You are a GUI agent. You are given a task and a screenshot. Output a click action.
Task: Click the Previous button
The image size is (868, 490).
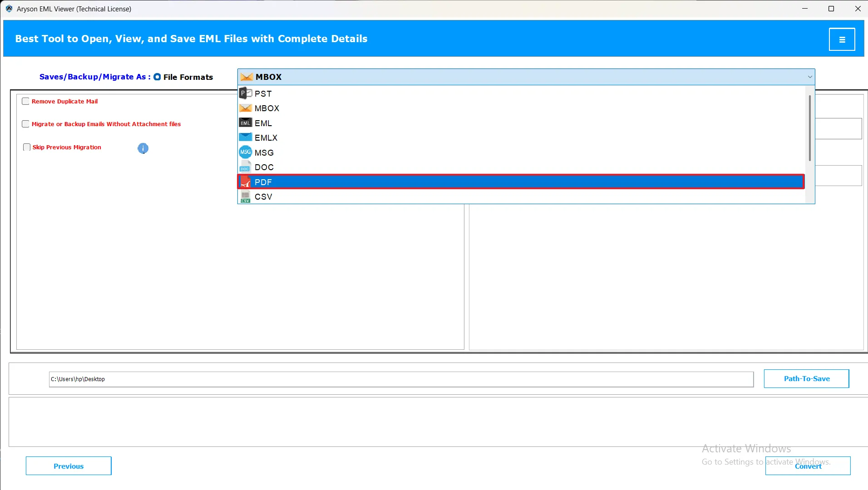click(x=69, y=466)
